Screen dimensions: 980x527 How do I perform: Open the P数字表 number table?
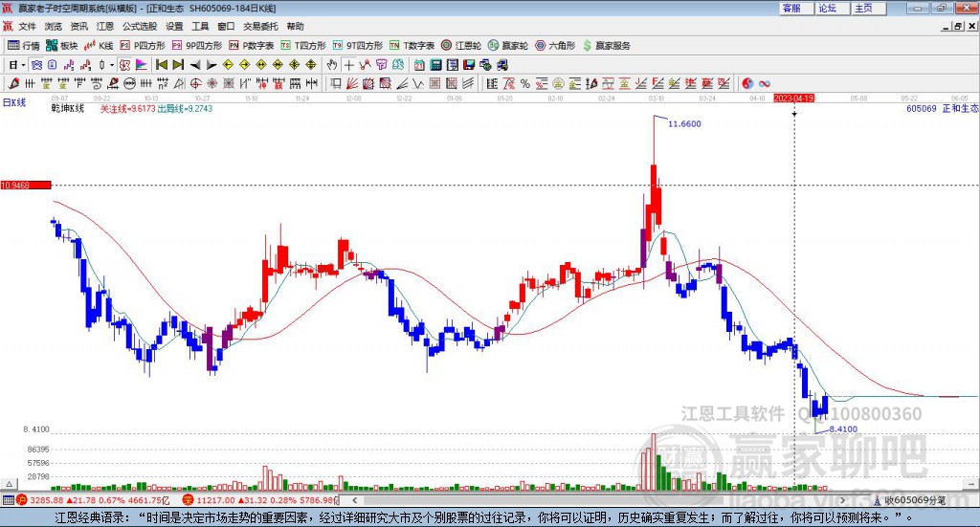point(252,46)
